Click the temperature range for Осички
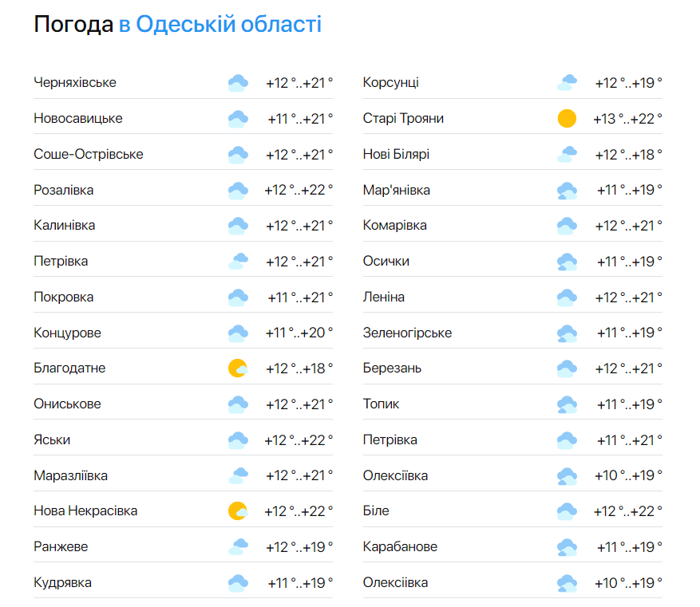700x607 pixels. point(629,262)
